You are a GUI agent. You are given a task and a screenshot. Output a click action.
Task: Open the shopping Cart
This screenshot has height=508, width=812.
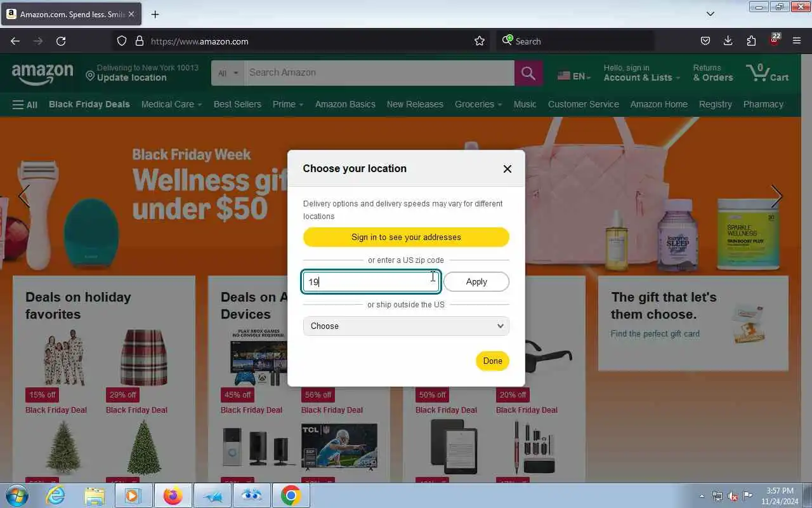768,73
